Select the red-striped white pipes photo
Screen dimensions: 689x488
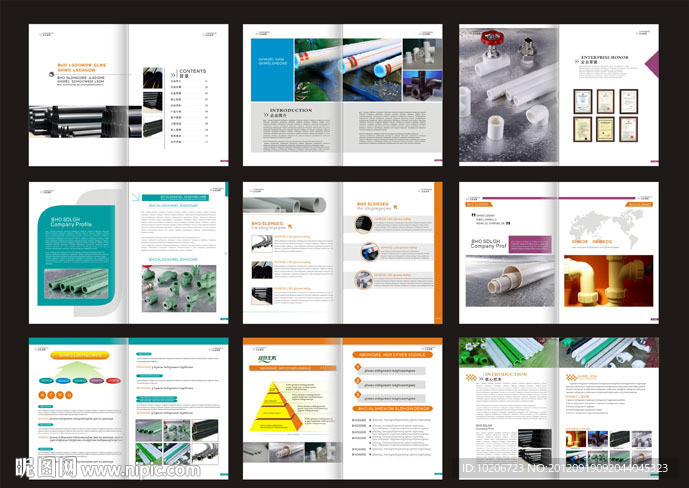(x=348, y=70)
